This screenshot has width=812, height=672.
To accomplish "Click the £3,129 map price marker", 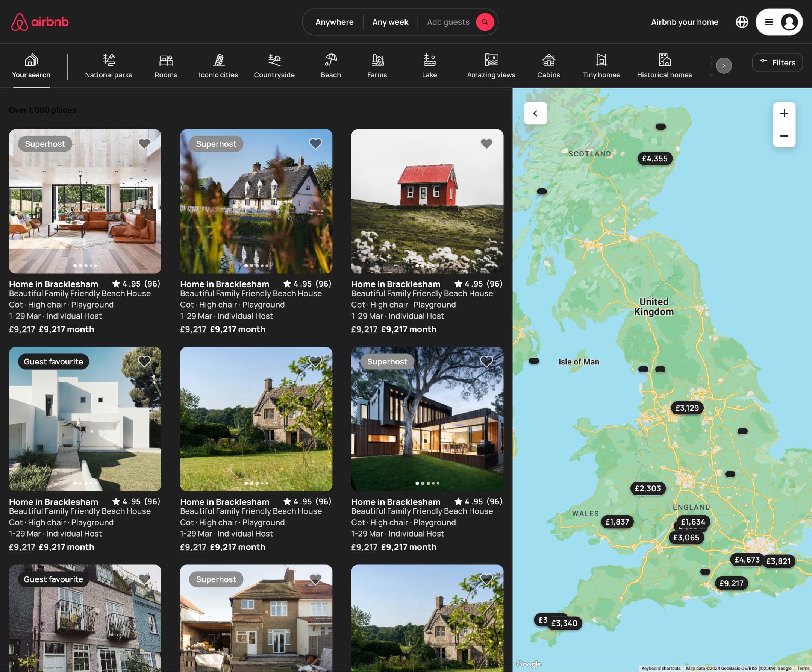I will tap(687, 408).
